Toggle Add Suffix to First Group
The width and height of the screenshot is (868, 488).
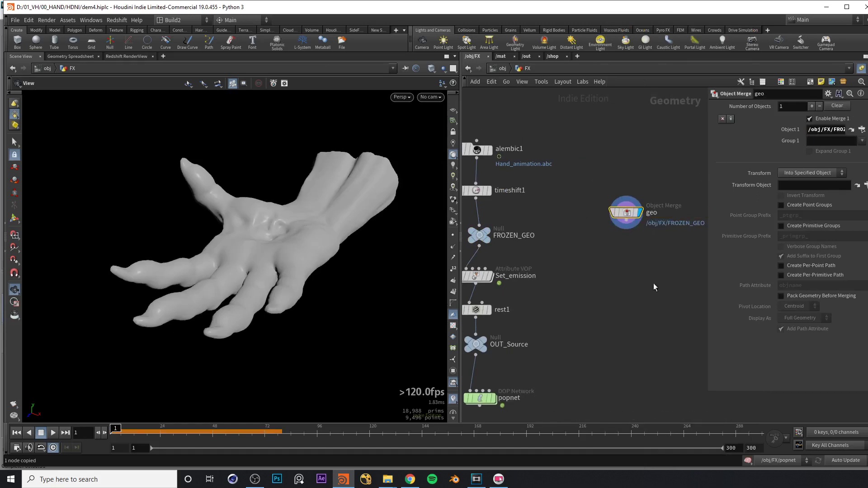[781, 256]
